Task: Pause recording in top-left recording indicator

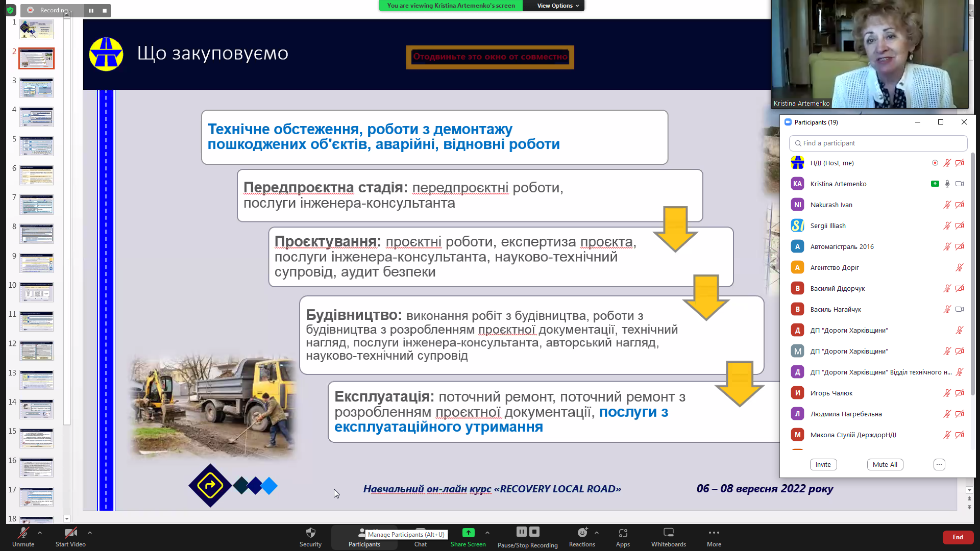Action: point(91,10)
